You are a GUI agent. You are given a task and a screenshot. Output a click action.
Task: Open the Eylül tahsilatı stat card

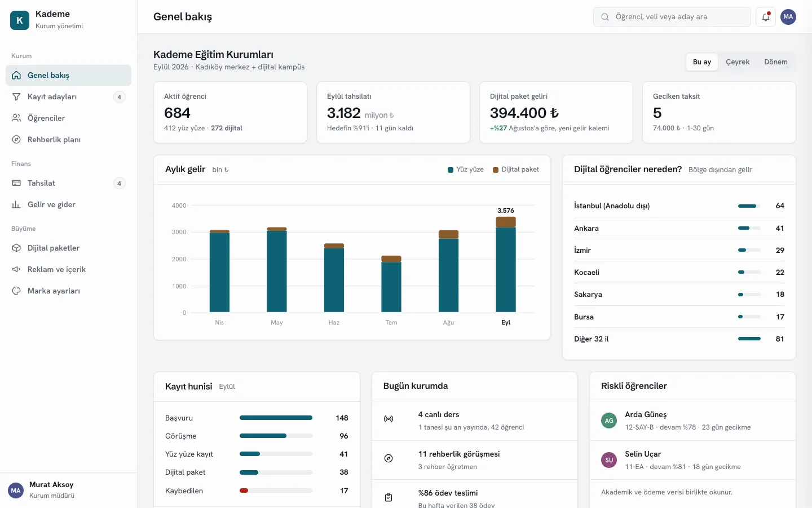click(x=393, y=112)
